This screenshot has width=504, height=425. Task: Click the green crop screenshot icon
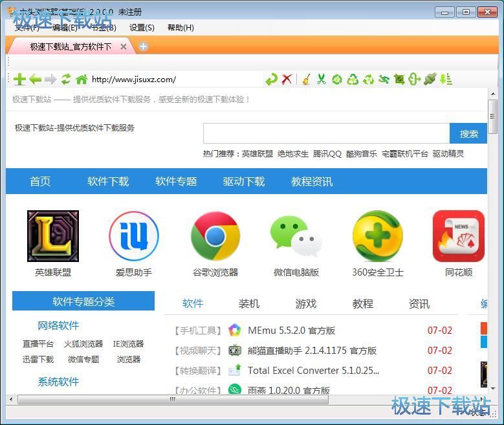pyautogui.click(x=399, y=79)
